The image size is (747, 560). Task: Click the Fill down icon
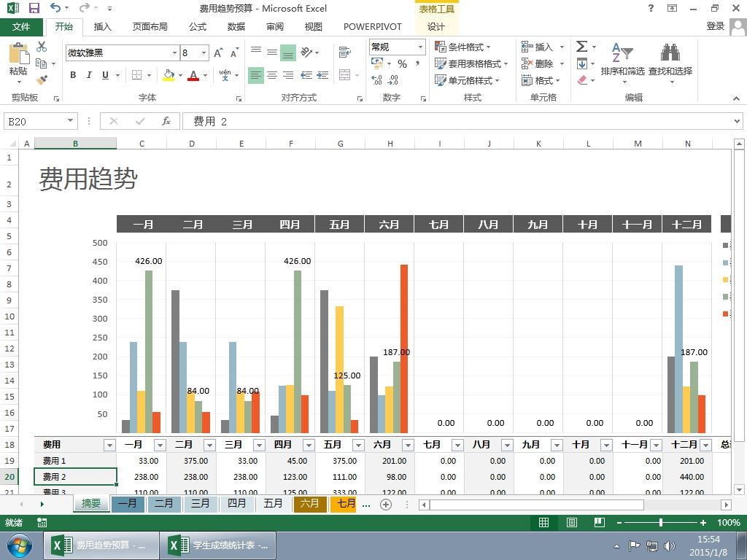click(x=581, y=63)
